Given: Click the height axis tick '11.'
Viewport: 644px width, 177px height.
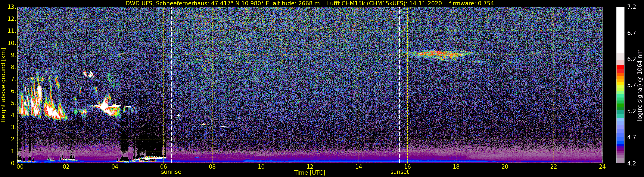Looking at the screenshot, I should pos(12,31).
